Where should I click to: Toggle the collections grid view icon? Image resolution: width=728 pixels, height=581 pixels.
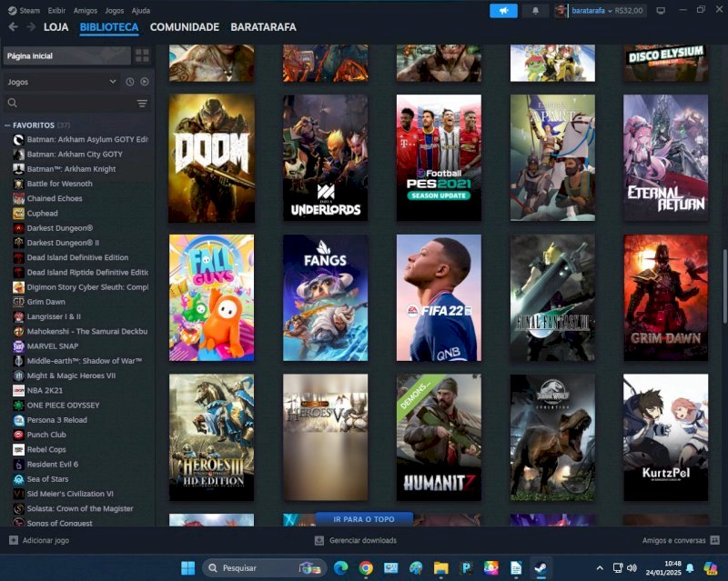coord(142,55)
